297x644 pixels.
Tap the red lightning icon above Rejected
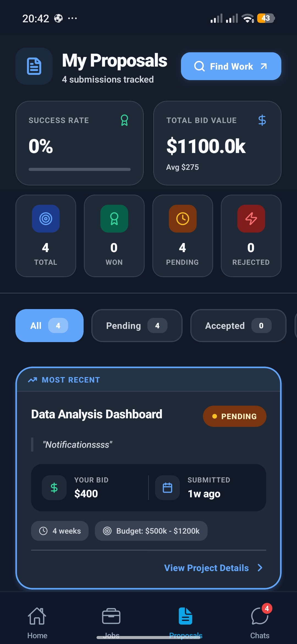(251, 219)
